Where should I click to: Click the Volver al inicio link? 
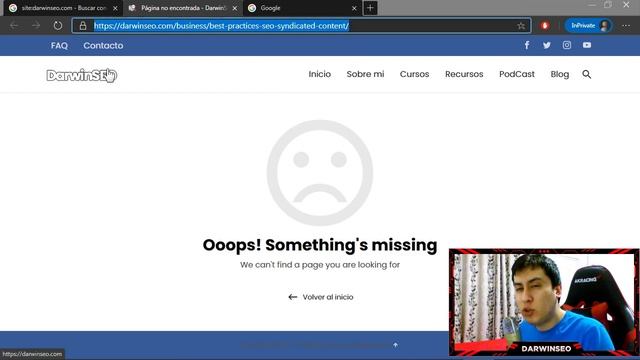point(321,297)
